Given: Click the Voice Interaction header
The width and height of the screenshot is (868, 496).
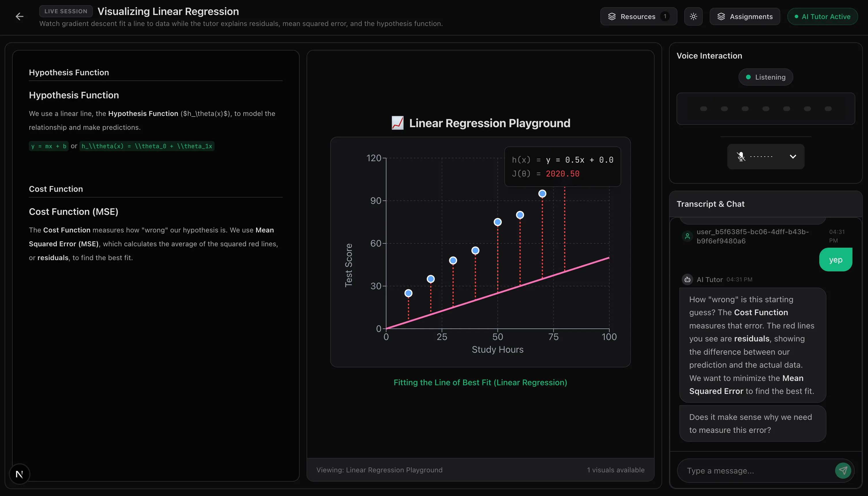Looking at the screenshot, I should tap(709, 56).
